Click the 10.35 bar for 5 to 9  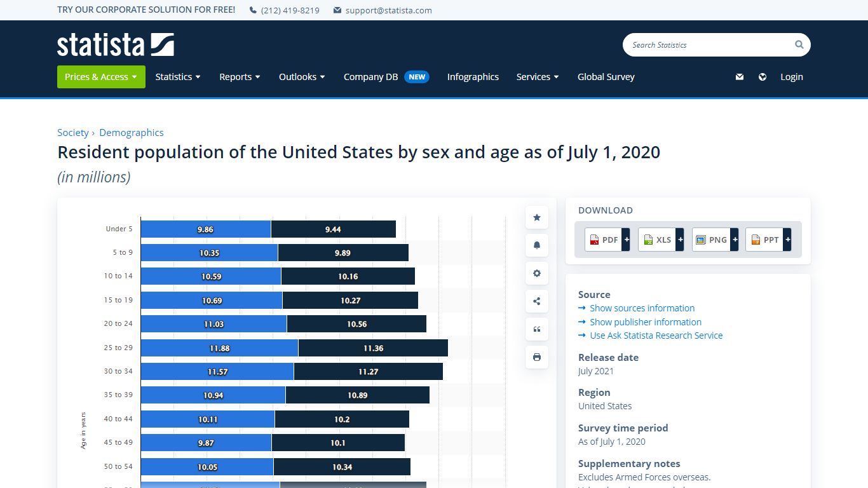click(x=209, y=253)
